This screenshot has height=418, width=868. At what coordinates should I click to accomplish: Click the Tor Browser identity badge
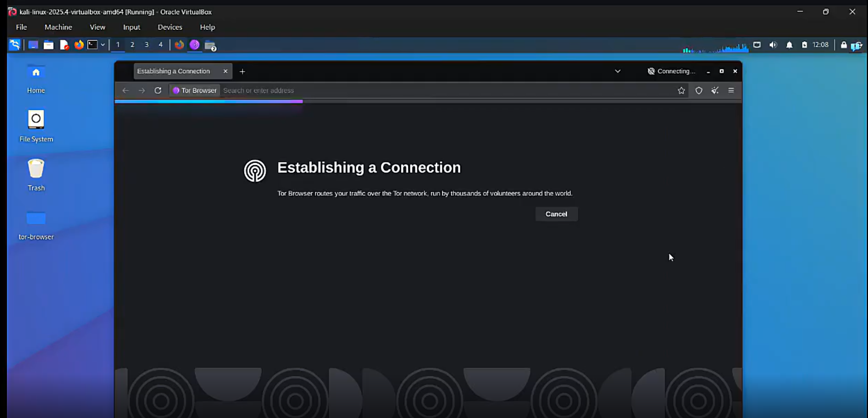(195, 91)
